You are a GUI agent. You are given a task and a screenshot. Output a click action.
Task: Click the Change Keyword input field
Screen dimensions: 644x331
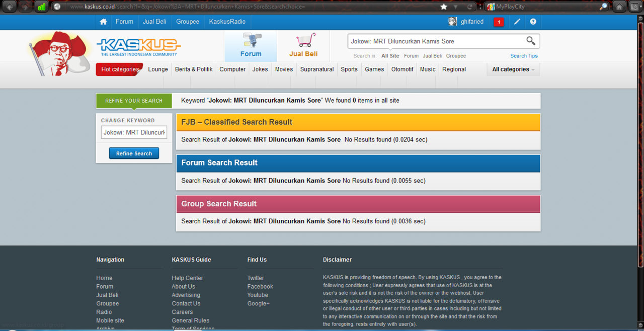134,132
